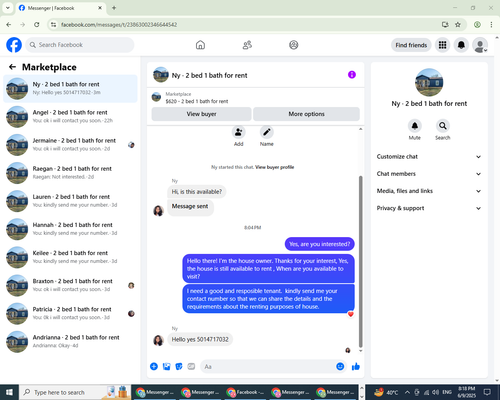The width and height of the screenshot is (500, 400).
Task: Click Find friends button
Action: tap(411, 45)
